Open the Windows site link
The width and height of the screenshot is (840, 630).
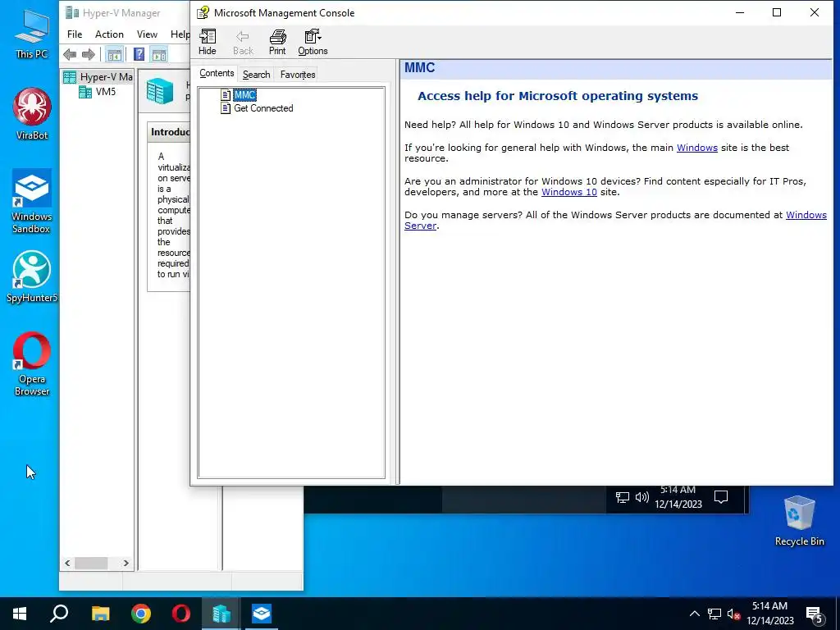pyautogui.click(x=697, y=148)
